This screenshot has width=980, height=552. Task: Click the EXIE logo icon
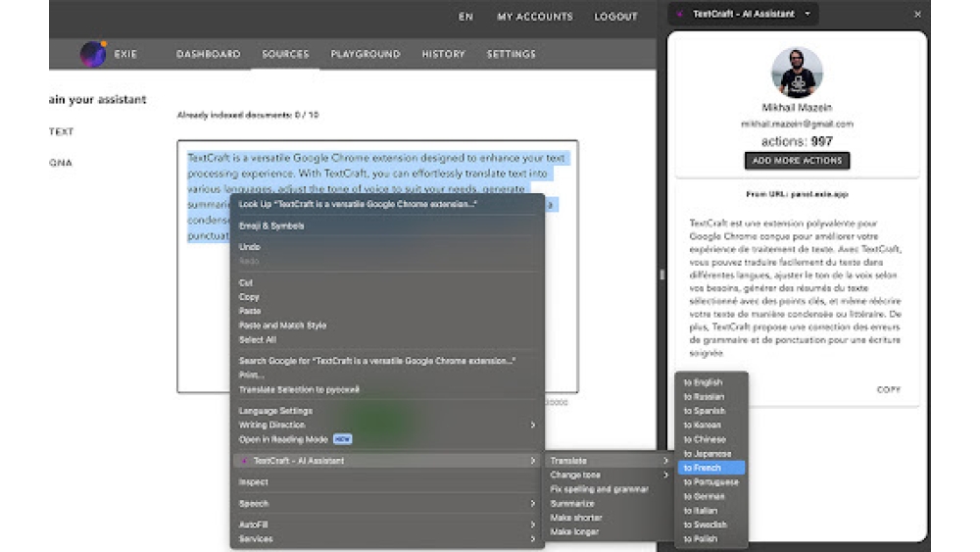(x=93, y=54)
